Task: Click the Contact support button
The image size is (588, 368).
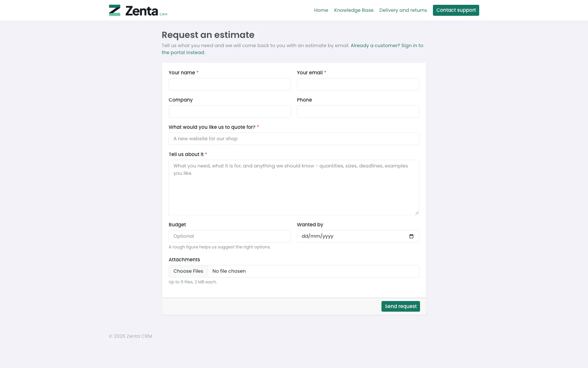Action: [x=456, y=10]
